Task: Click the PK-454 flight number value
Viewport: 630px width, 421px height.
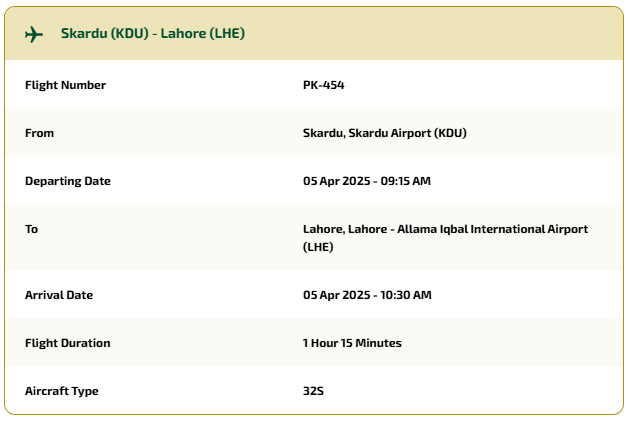Action: click(x=323, y=85)
